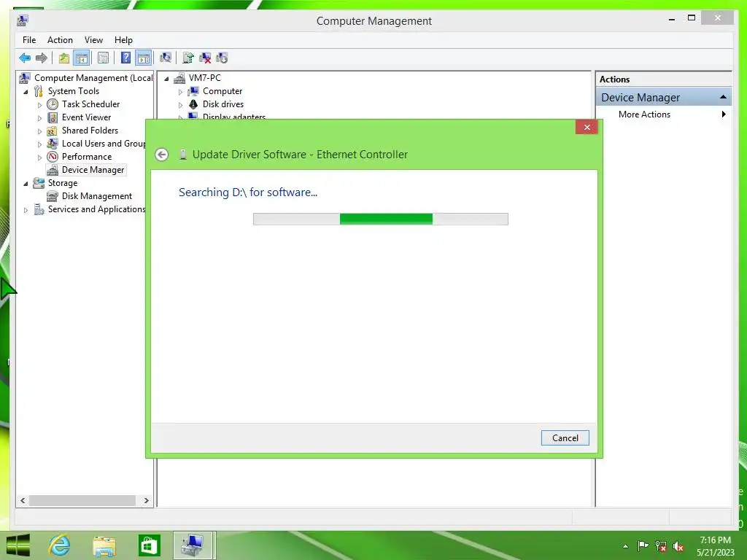
Task: Expand Local Users and Groups node
Action: pos(39,144)
